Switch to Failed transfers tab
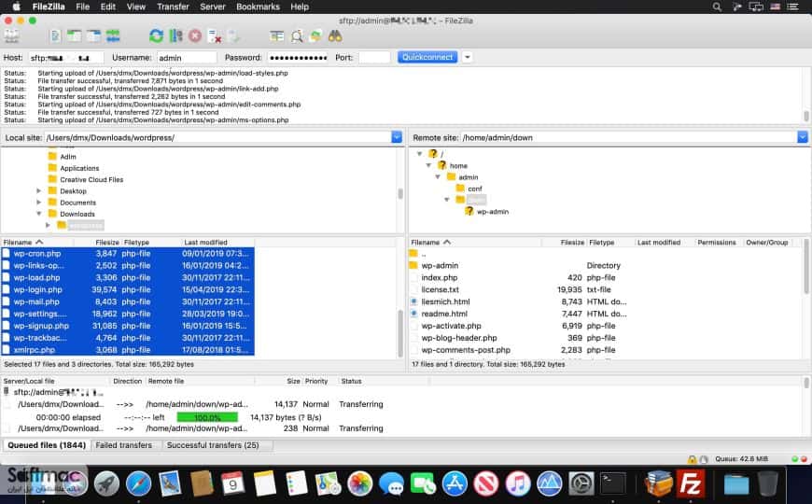Image resolution: width=812 pixels, height=504 pixels. point(124,445)
